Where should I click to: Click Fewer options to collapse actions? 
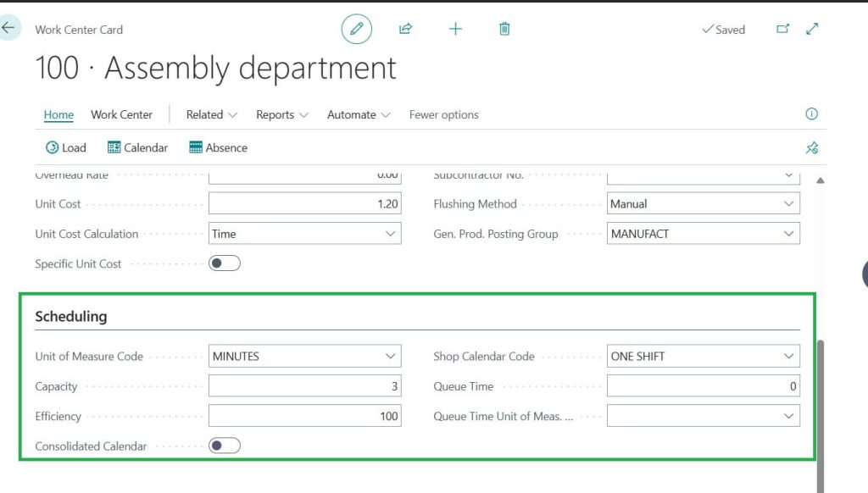click(443, 114)
